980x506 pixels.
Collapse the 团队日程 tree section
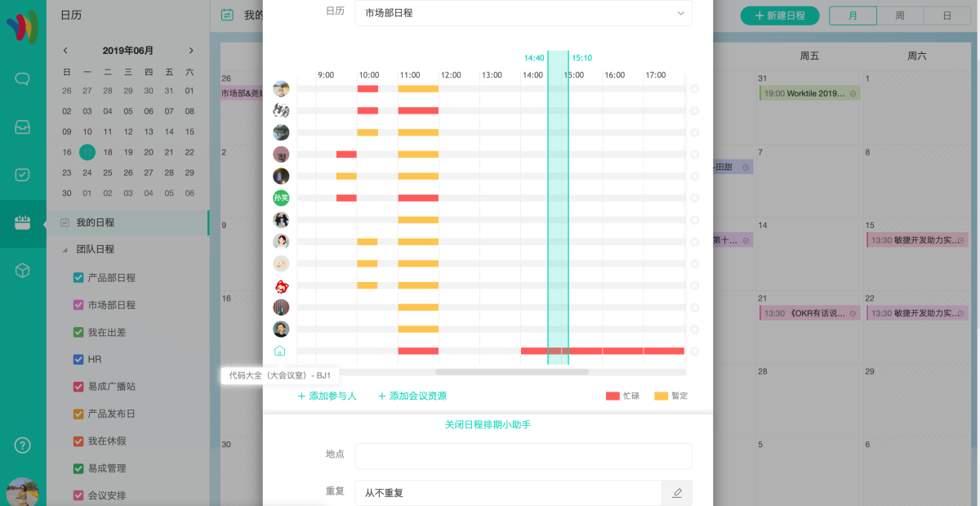(x=65, y=249)
